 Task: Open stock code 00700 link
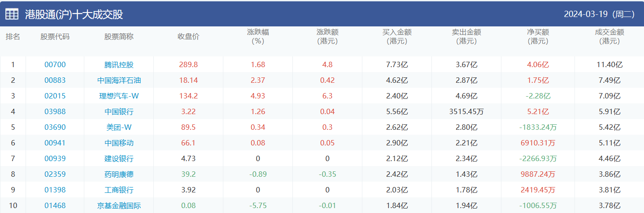(55, 64)
